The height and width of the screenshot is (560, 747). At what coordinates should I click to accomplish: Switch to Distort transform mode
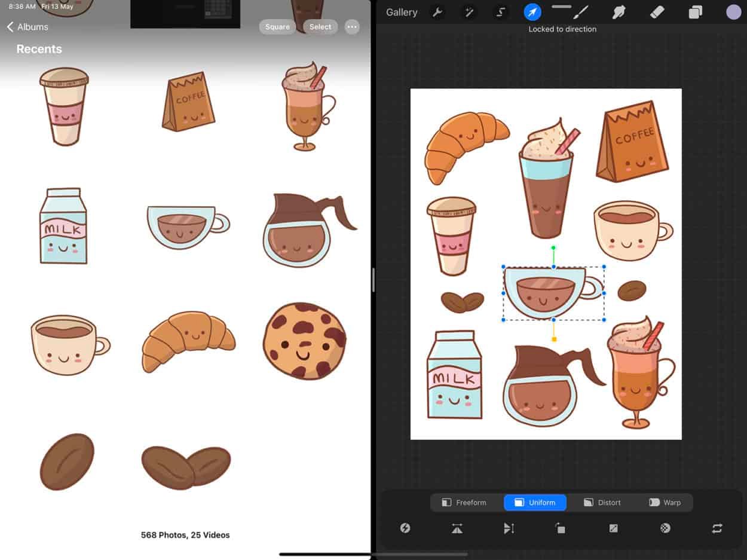point(602,503)
